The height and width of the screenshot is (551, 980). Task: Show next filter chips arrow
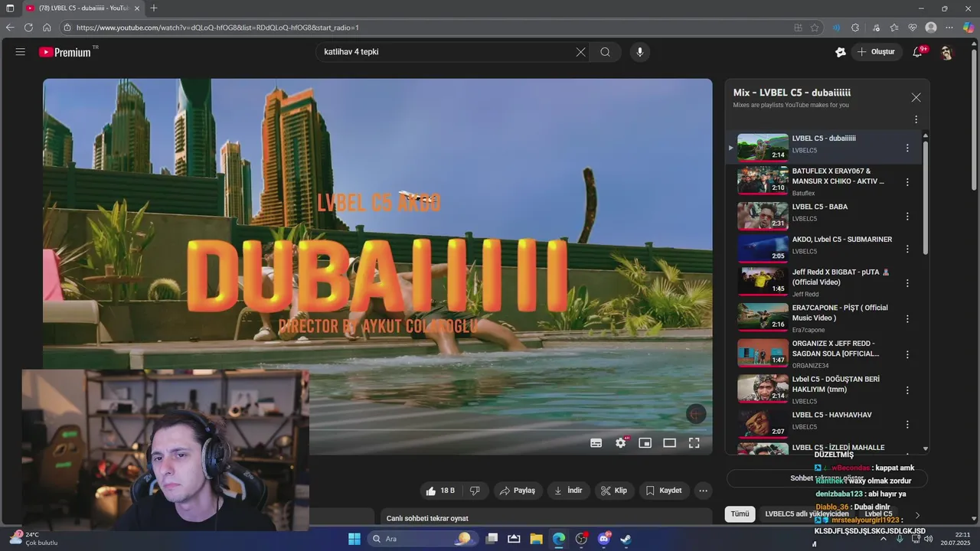[x=917, y=515]
